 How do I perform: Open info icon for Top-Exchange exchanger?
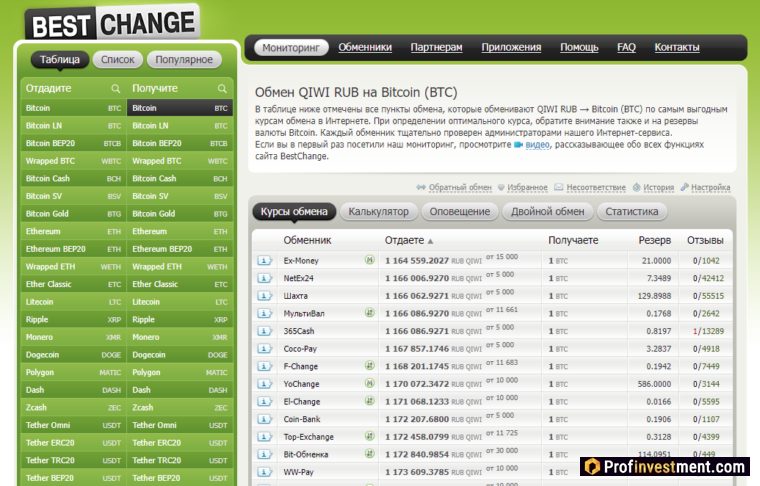click(x=265, y=437)
